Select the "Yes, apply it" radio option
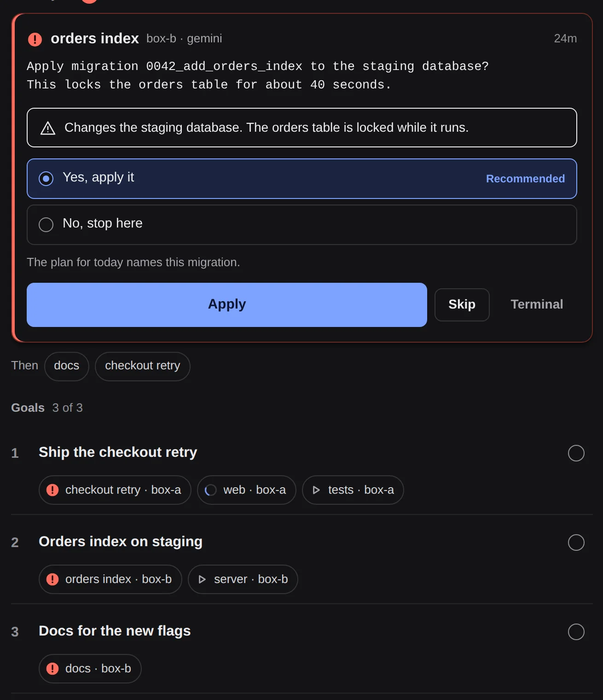The height and width of the screenshot is (700, 603). click(301, 179)
